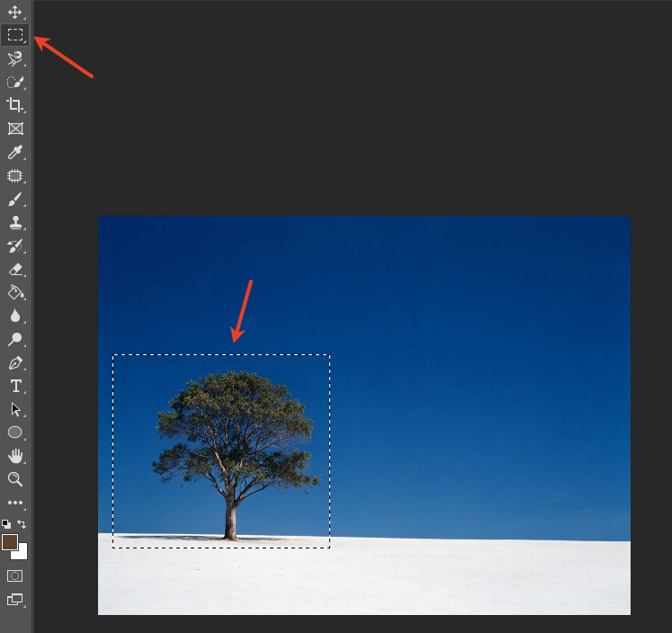Viewport: 672px width, 633px height.
Task: Select the Rectangular Marquee tool
Action: tap(15, 35)
